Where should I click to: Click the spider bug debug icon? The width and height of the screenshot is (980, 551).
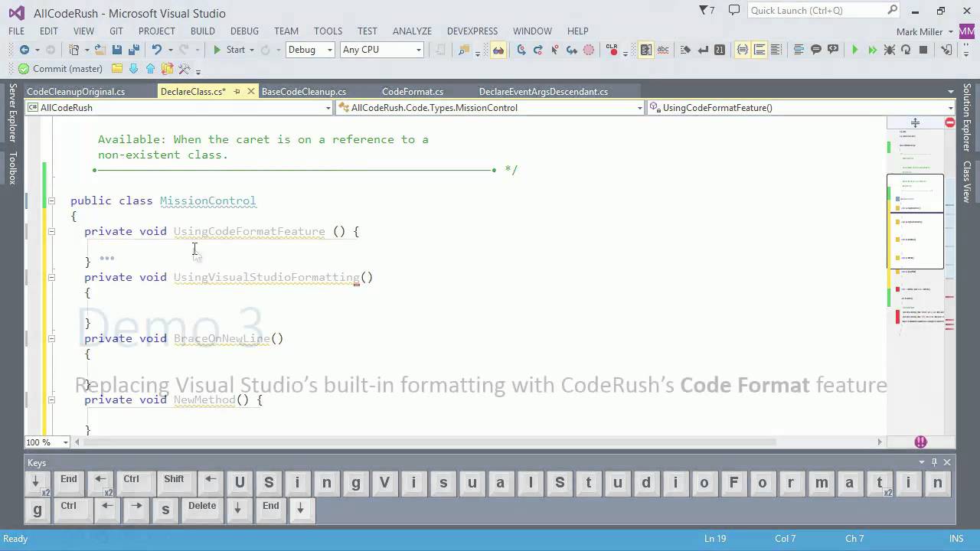[889, 50]
